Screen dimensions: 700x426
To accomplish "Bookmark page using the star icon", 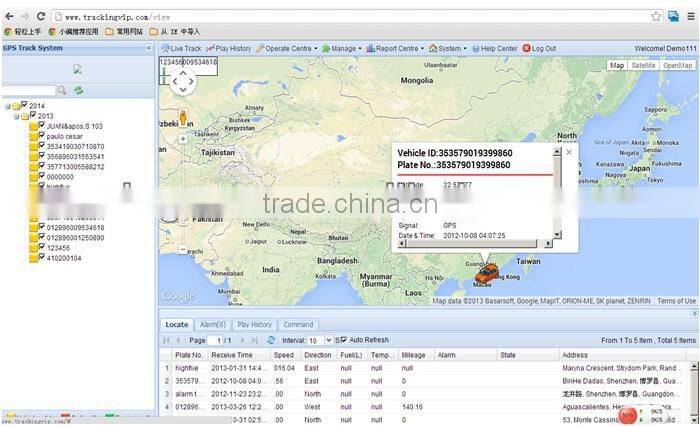I will pyautogui.click(x=656, y=16).
